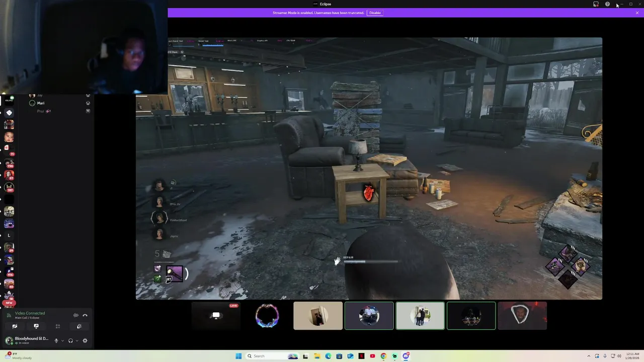Open YouTube icon on taskbar

tap(372, 356)
